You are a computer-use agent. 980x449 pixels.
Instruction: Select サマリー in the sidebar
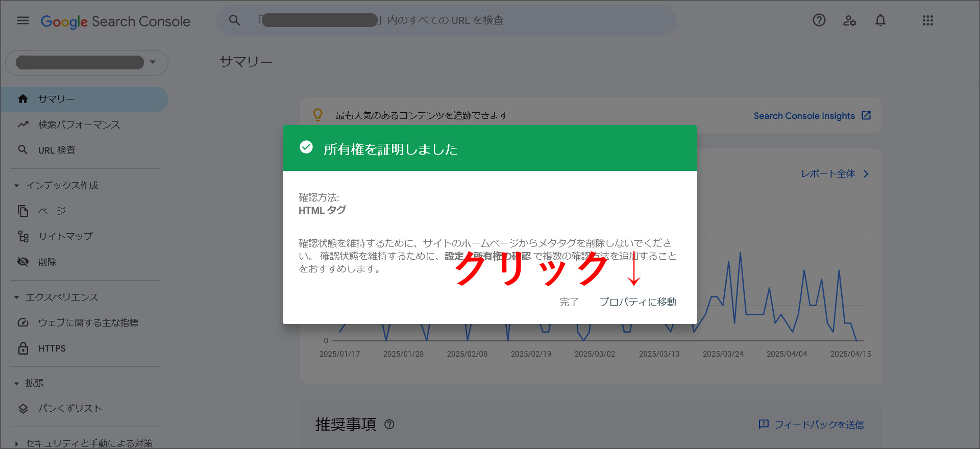click(84, 99)
